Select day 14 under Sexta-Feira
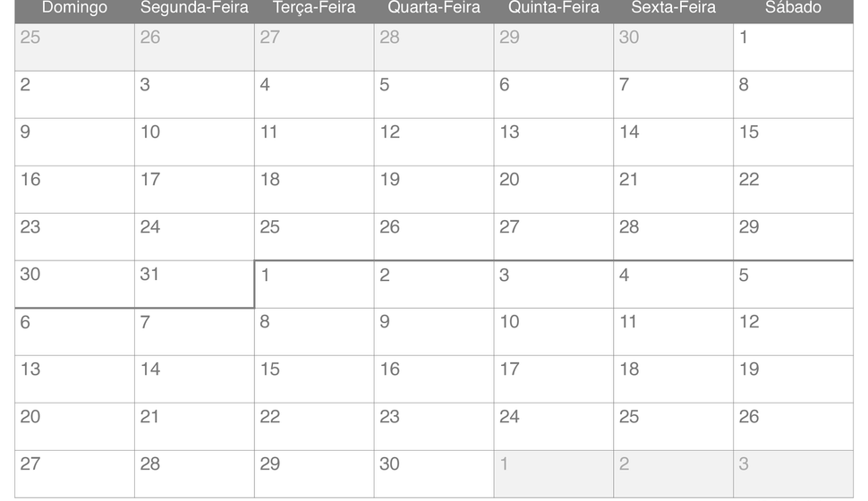The height and width of the screenshot is (501, 868). pyautogui.click(x=673, y=142)
